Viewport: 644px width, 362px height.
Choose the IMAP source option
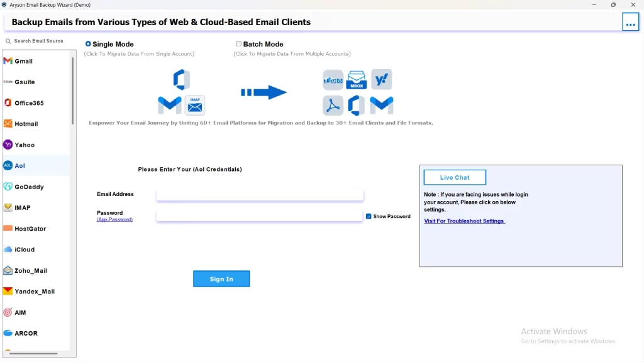click(21, 207)
